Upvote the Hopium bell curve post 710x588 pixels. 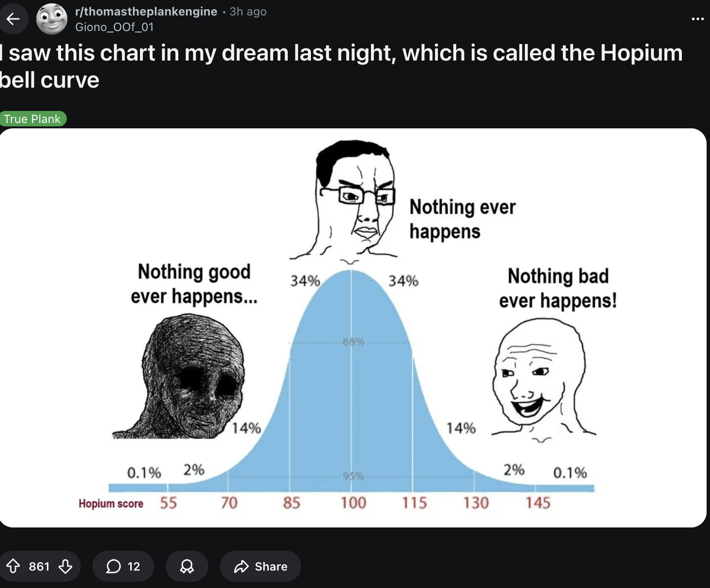pyautogui.click(x=13, y=566)
